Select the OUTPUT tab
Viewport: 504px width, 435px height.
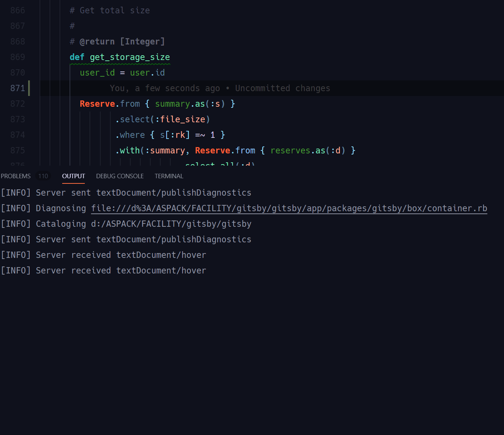[73, 176]
